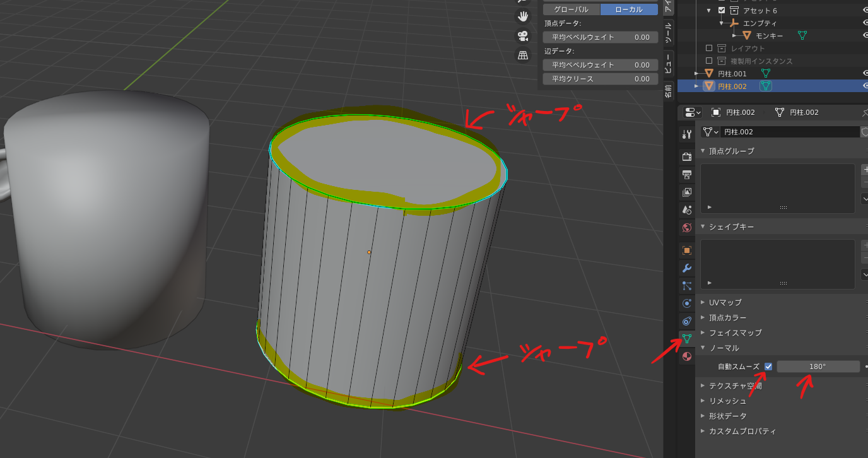Switch to the ビュー sidebar tab
Screen dimensions: 868x458
tap(668, 63)
